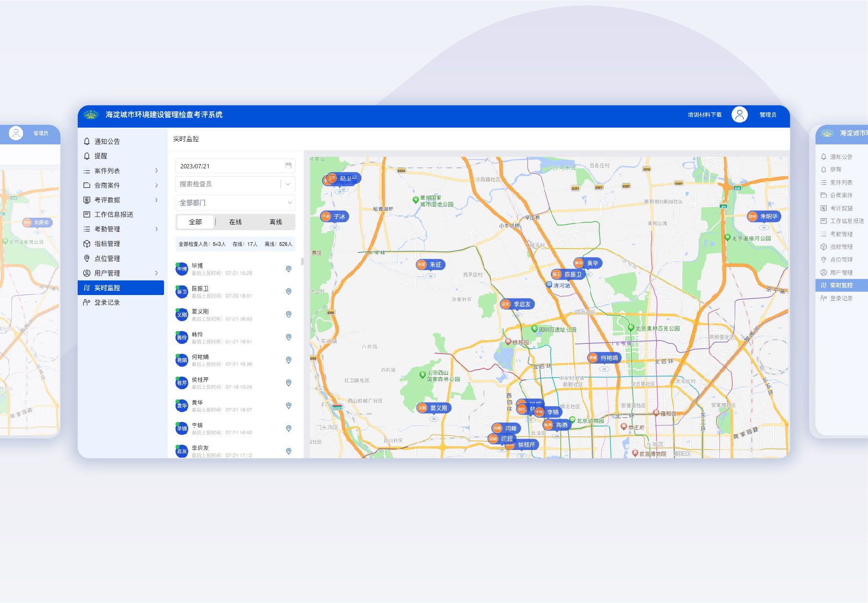Image resolution: width=868 pixels, height=603 pixels.
Task: Expand the 案件列表 submenu
Action: coord(156,171)
